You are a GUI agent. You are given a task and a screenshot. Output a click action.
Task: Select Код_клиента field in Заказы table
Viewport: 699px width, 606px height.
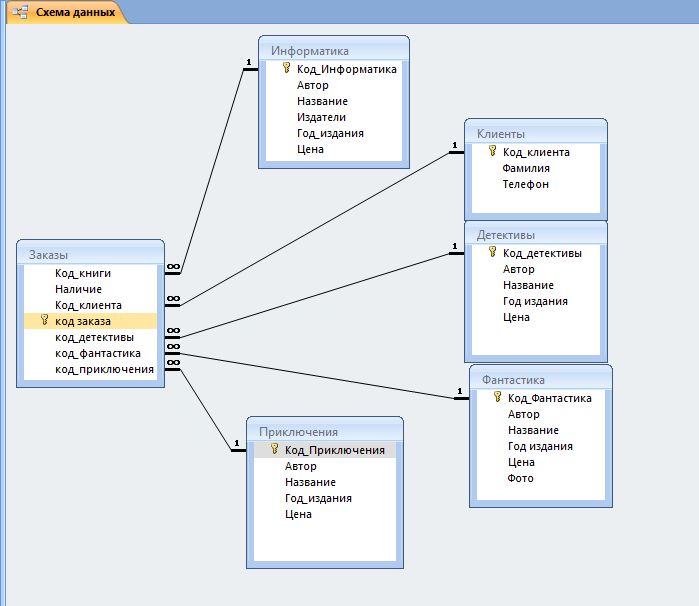[90, 305]
